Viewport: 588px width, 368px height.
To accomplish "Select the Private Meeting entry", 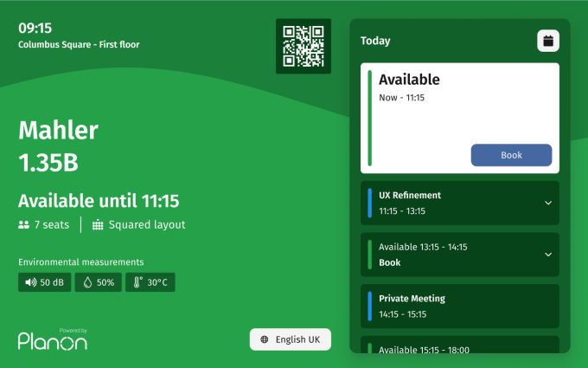I will (x=459, y=306).
